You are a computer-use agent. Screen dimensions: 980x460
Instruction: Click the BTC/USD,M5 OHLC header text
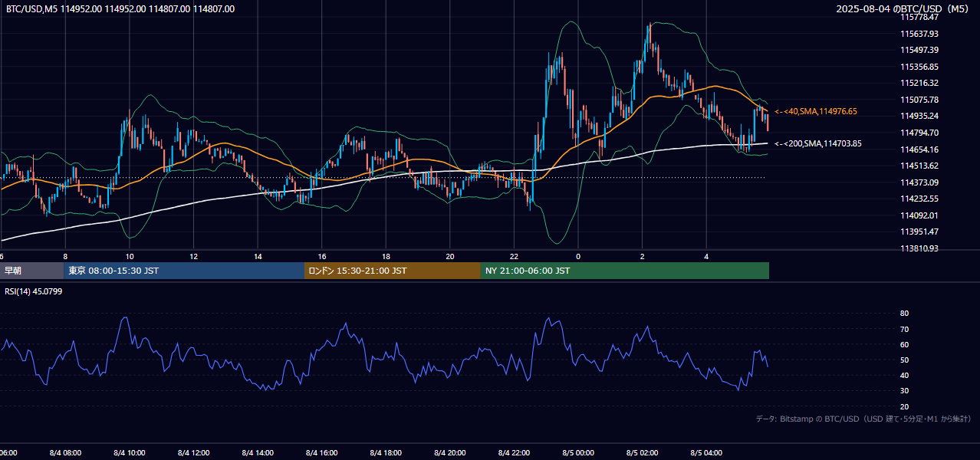[x=120, y=9]
